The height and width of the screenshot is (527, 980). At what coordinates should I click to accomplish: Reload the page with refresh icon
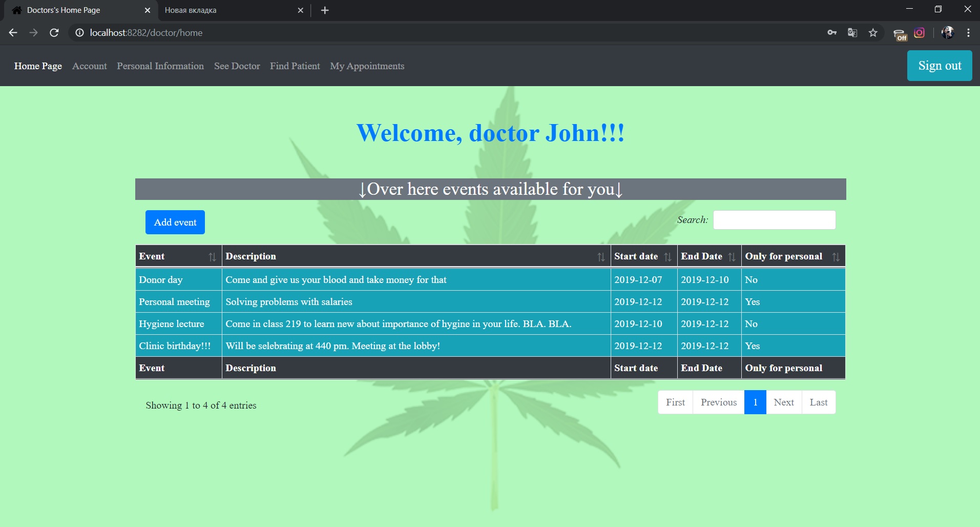[x=54, y=33]
